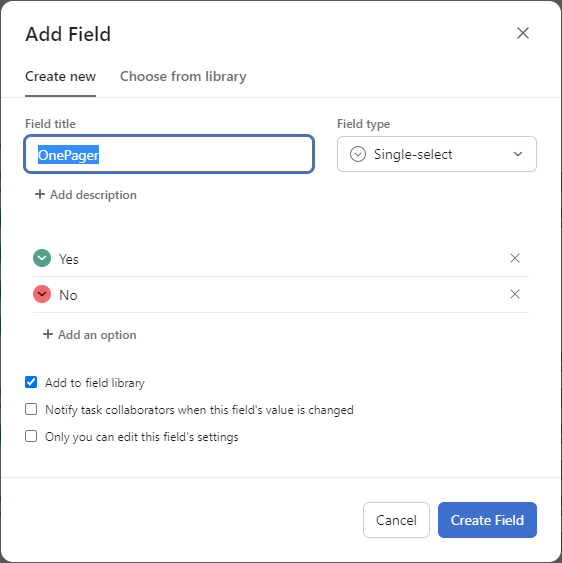562x563 pixels.
Task: Click the Cancel button
Action: (396, 520)
